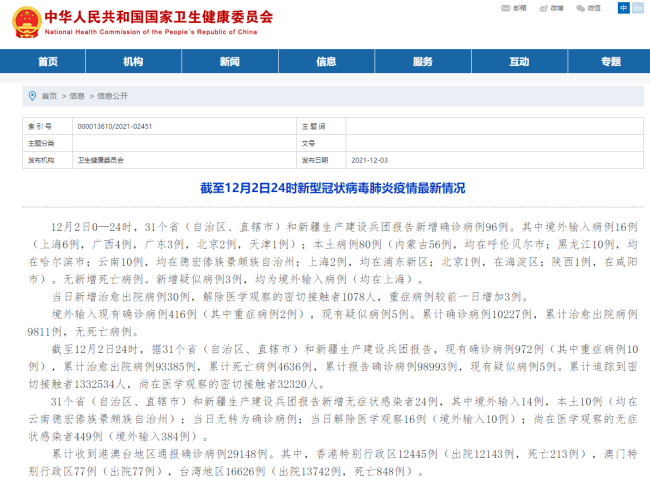
Task: Click the 索引号 label cell
Action: (x=48, y=126)
